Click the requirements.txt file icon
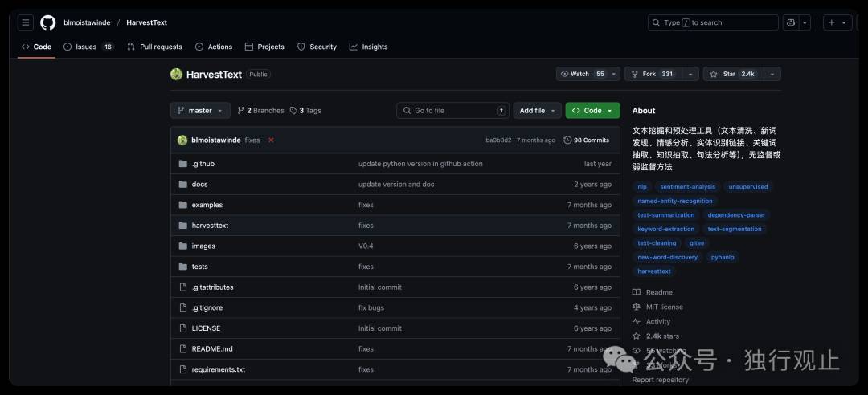Viewport: 868px width, 395px height. point(183,369)
